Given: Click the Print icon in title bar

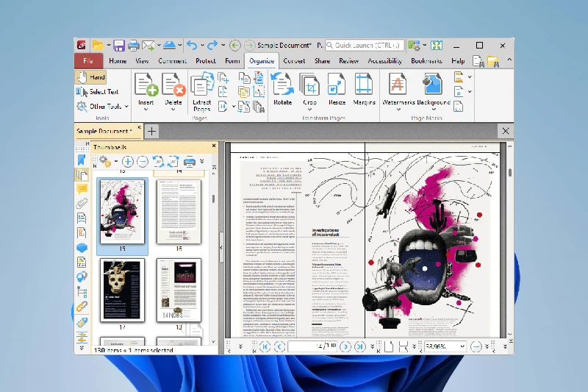Looking at the screenshot, I should pos(134,46).
